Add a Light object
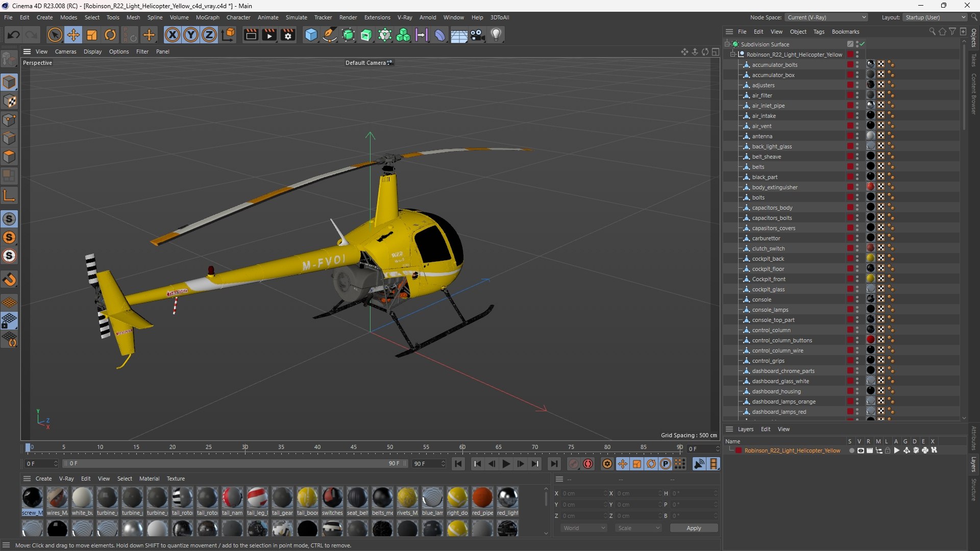The width and height of the screenshot is (980, 551). (496, 35)
